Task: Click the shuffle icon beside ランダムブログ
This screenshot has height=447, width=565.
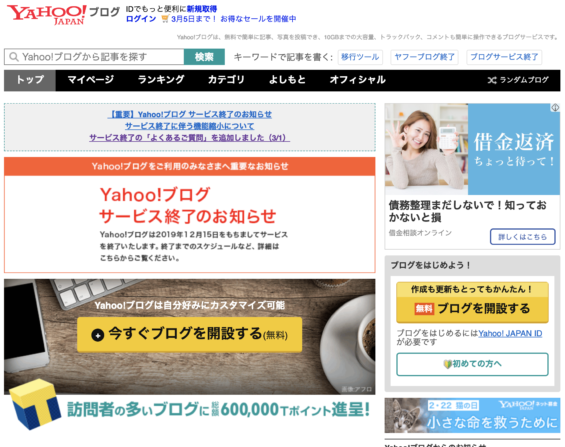Action: coord(492,80)
